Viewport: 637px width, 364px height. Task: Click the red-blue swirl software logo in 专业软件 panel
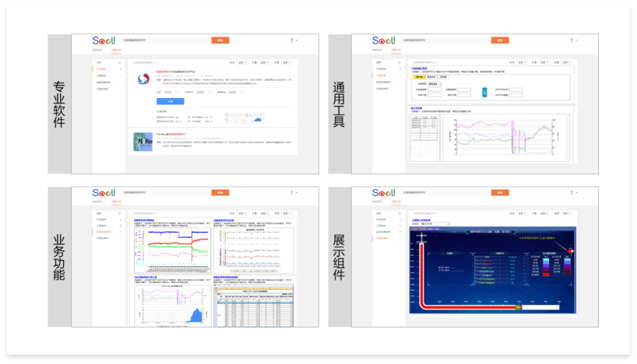coord(143,79)
